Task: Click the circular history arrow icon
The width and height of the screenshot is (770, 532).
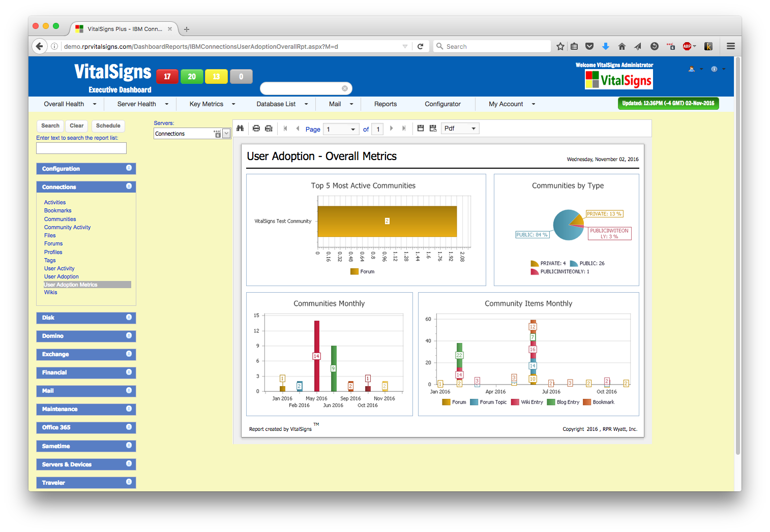Action: pos(655,46)
